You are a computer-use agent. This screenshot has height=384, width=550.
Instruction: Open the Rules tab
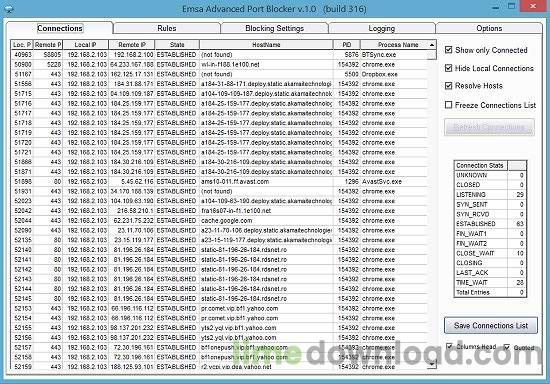(x=167, y=28)
